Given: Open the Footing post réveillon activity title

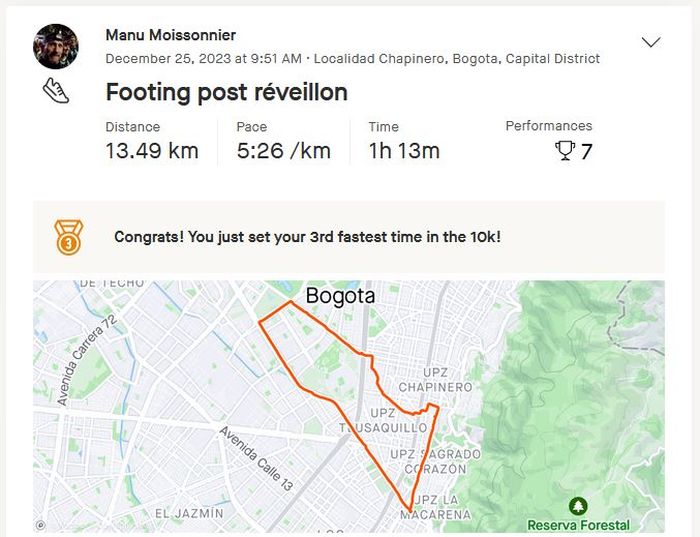Looking at the screenshot, I should [226, 92].
